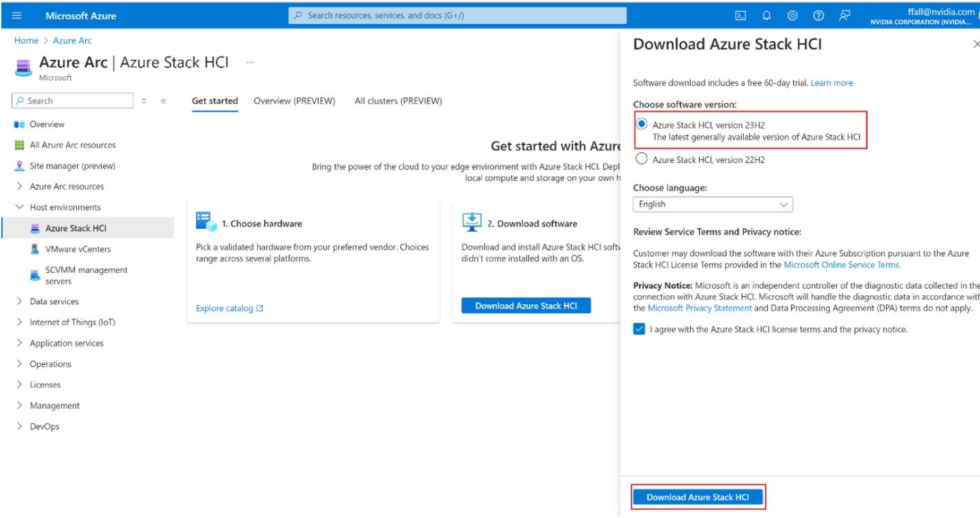Open the help question mark icon
This screenshot has width=980, height=518.
(819, 16)
